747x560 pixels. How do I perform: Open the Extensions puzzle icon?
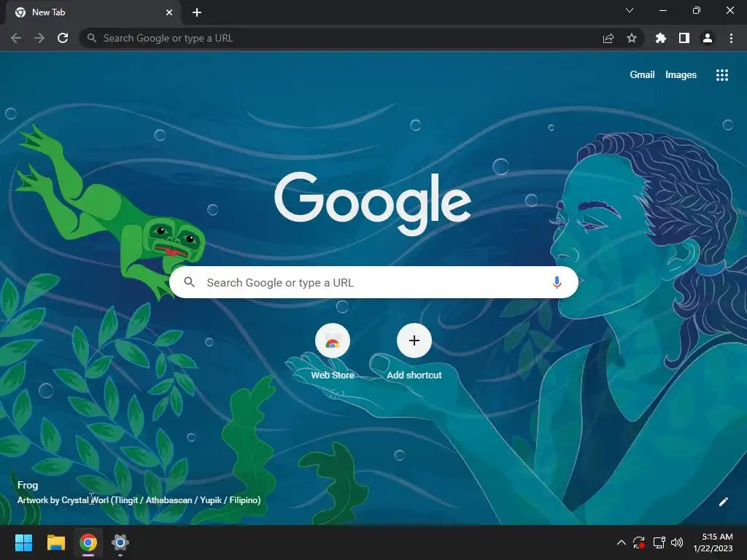pos(661,38)
